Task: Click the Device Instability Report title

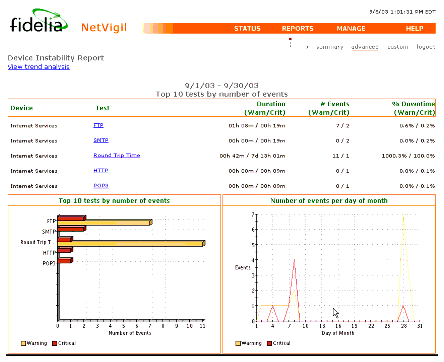Action: 56,58
